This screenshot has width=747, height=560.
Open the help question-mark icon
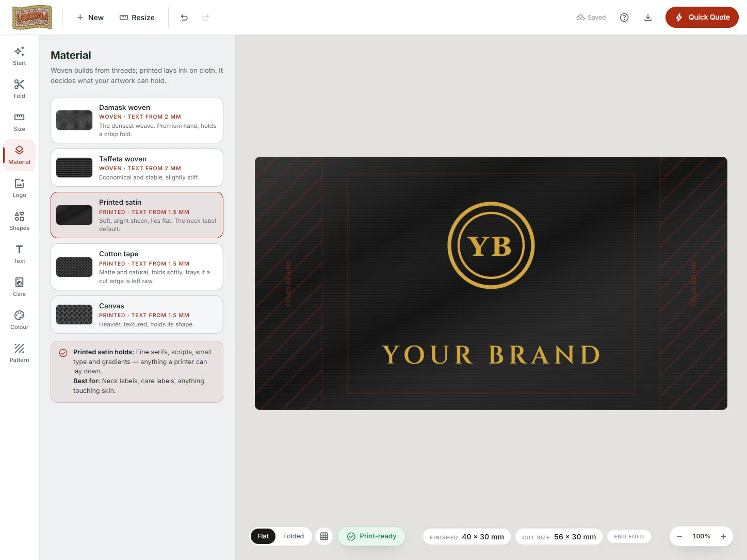point(624,18)
